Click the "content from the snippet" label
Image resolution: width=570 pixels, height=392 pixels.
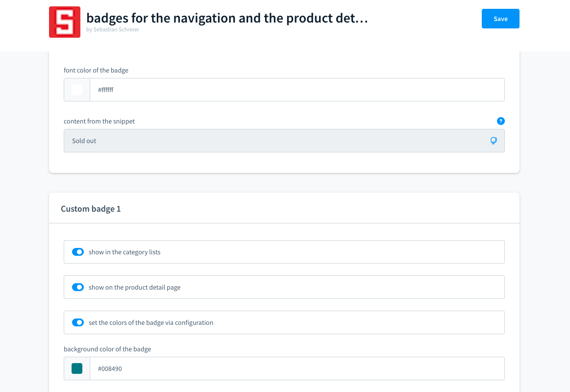click(99, 121)
